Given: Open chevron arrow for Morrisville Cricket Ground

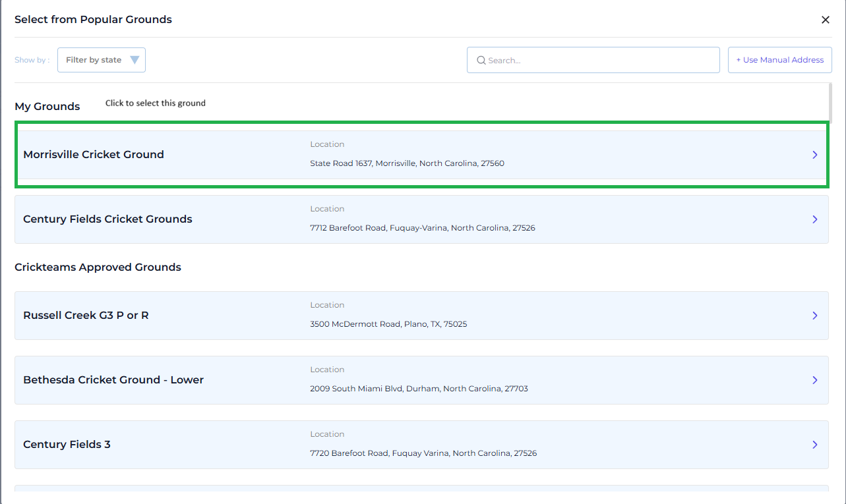Looking at the screenshot, I should (815, 155).
